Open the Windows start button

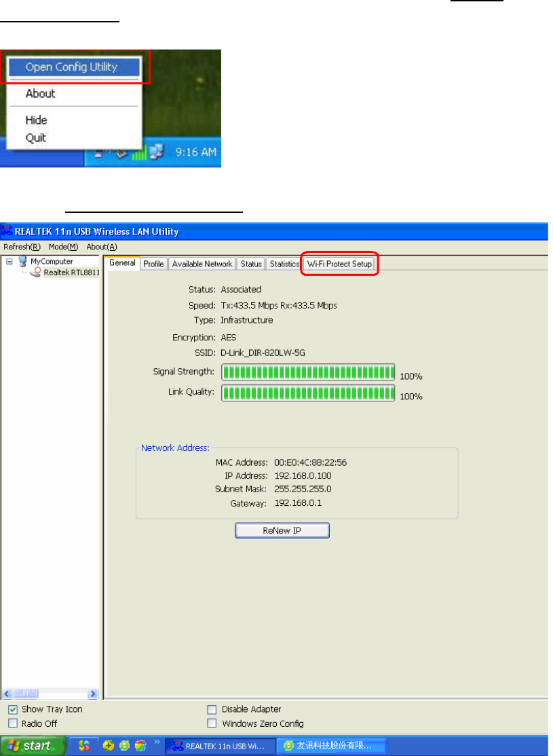click(x=33, y=745)
